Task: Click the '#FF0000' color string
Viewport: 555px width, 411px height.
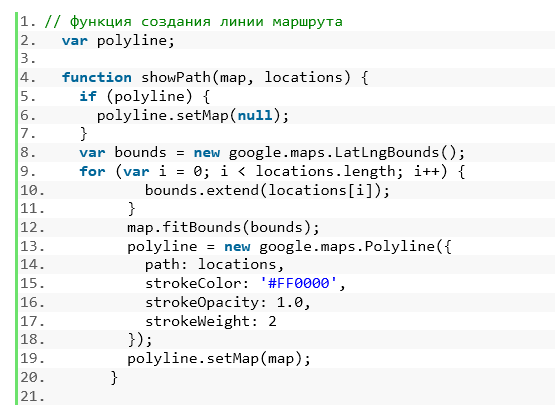Action: 299,283
